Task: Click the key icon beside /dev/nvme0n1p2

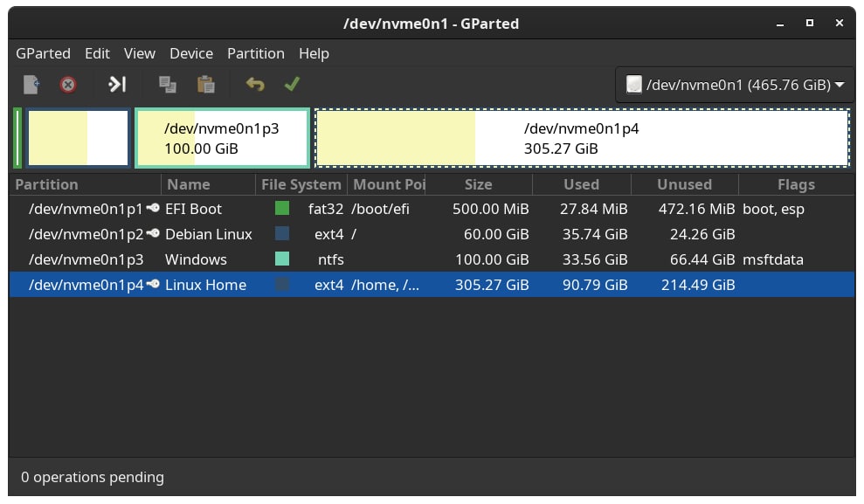Action: coord(153,233)
